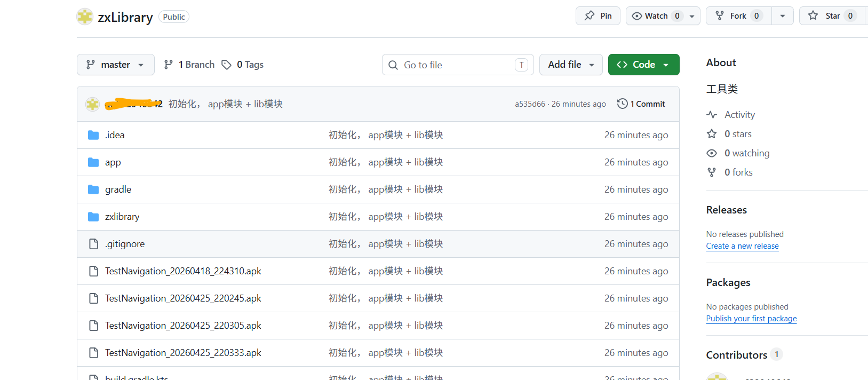Open the commit message in the gradle row
This screenshot has width=868, height=380.
[386, 189]
